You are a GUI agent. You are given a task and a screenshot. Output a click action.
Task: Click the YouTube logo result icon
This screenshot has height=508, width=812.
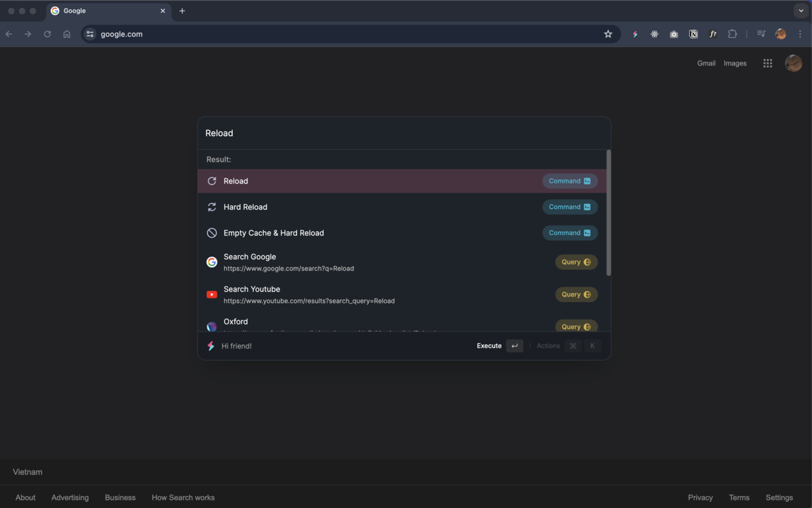212,295
